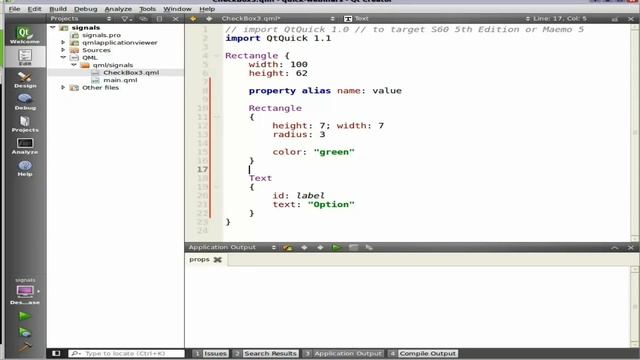Open the File menu
640x360 pixels.
point(14,9)
